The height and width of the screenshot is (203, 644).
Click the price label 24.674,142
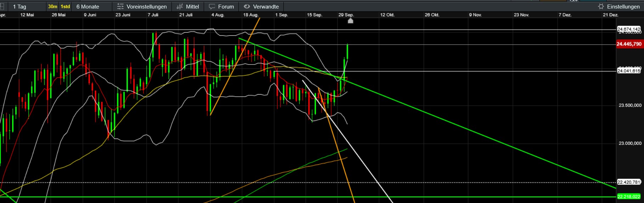coord(629,29)
